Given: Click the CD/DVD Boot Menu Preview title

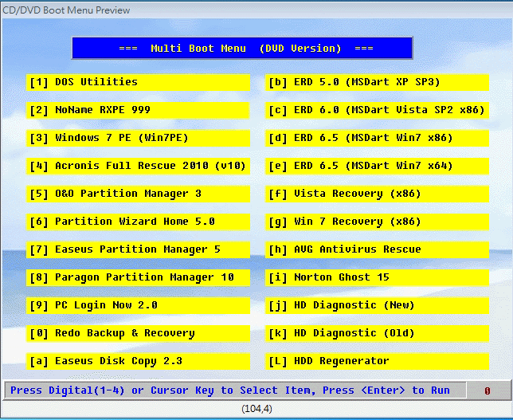Looking at the screenshot, I should click(x=66, y=10).
